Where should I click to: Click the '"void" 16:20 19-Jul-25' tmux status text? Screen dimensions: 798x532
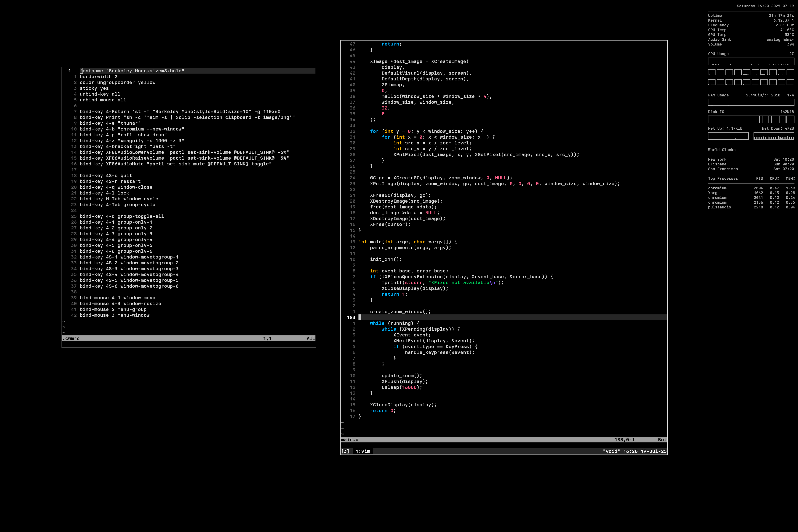tap(634, 451)
